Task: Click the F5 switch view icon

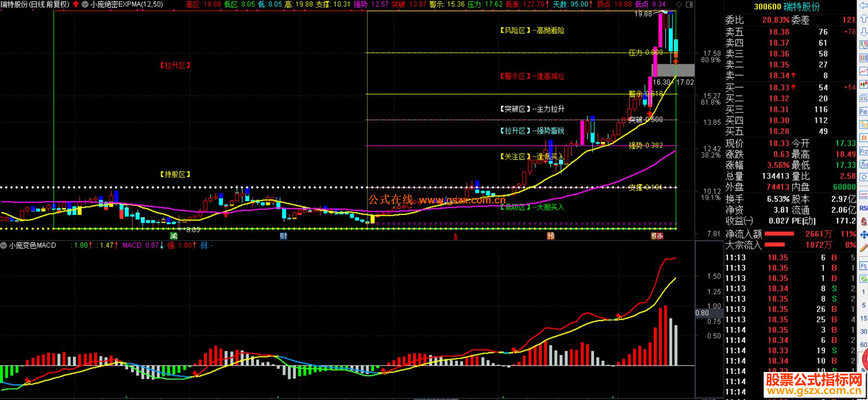Action: (863, 266)
